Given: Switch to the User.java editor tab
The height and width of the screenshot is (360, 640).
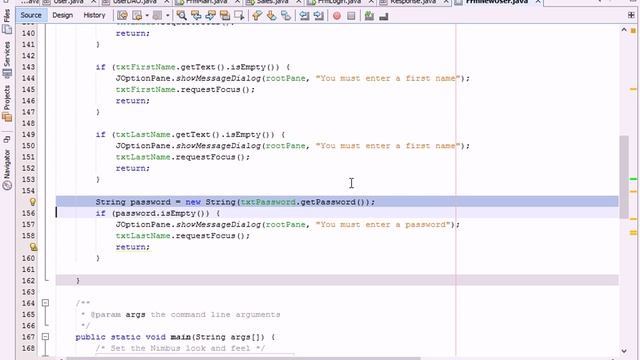Looking at the screenshot, I should click(x=69, y=2).
